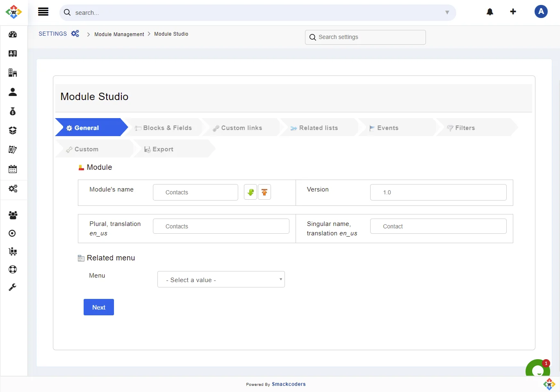Open the calendar icon in sidebar
Screen dimensions: 560x392
tap(13, 169)
